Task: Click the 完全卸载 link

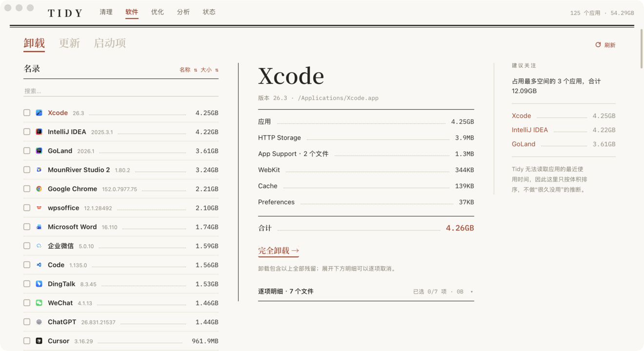Action: [279, 251]
